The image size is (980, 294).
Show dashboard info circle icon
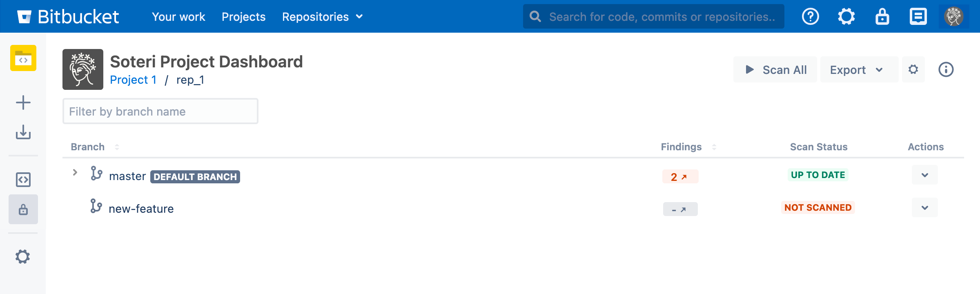pyautogui.click(x=946, y=70)
